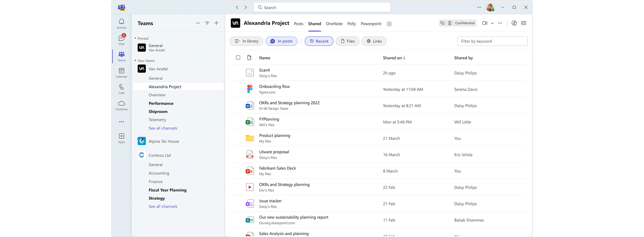Screen dimensions: 644x237
Task: Go forward with navigation arrow
Action: point(246,7)
